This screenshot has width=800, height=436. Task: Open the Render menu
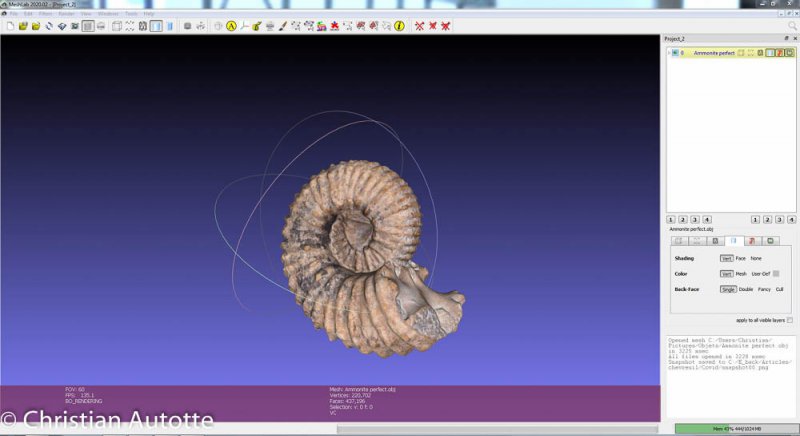click(x=66, y=13)
